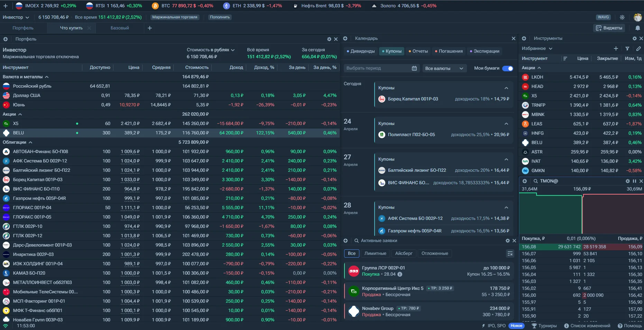The image size is (644, 330).
Task: Open the Все валюты currency dropdown
Action: (x=444, y=68)
